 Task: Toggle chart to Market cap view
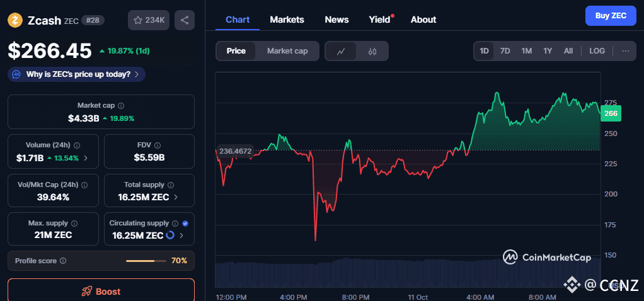pyautogui.click(x=287, y=51)
